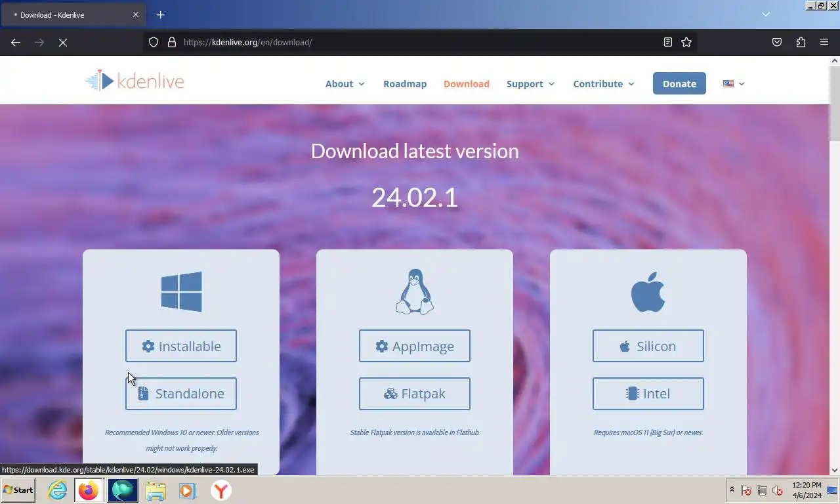Click the address bar URL field
Screen dimensions: 840x504
tap(420, 42)
